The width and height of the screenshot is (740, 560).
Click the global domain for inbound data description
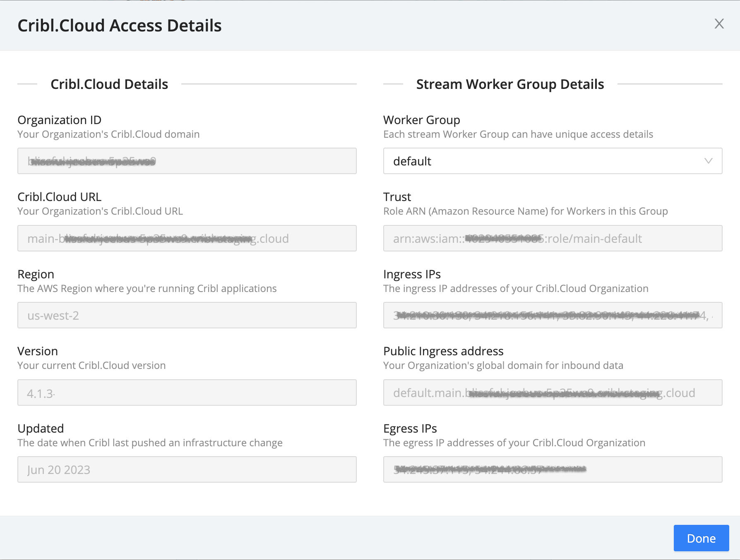(x=503, y=366)
